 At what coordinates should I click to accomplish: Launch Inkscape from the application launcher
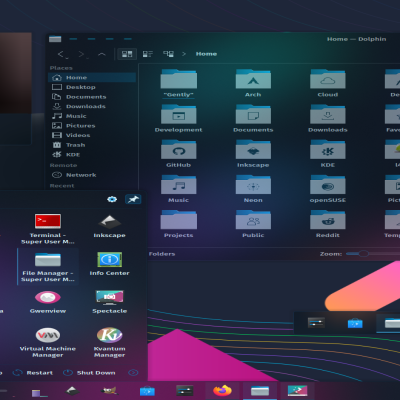109,227
